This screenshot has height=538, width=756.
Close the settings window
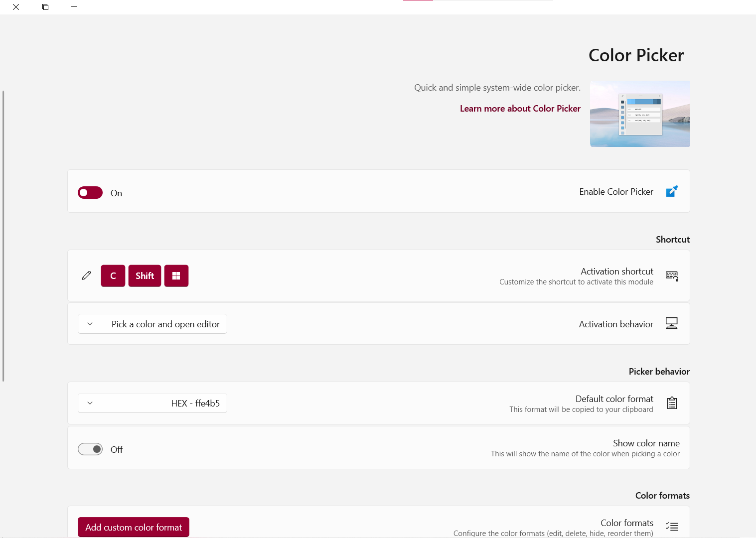(x=16, y=7)
